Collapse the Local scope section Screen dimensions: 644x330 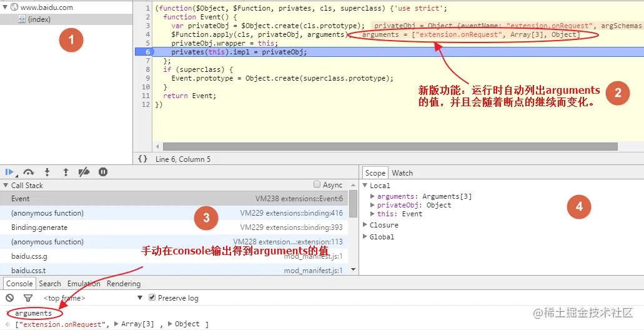point(365,186)
